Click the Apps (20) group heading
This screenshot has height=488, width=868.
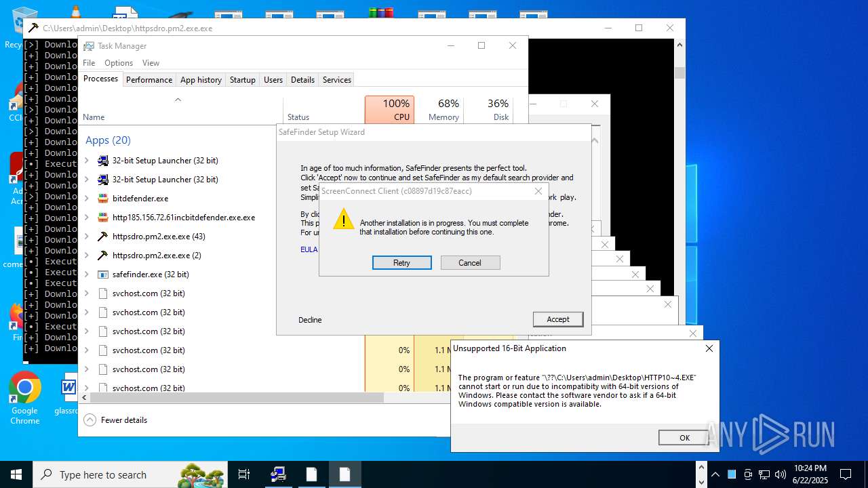108,140
